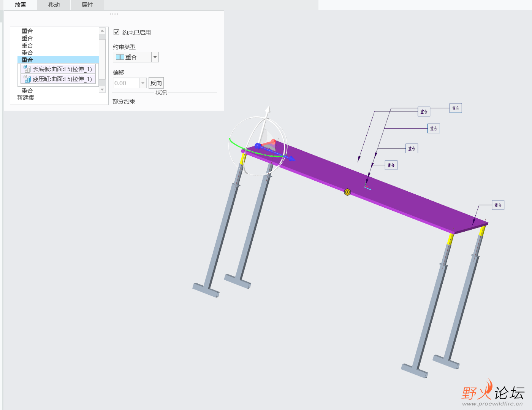Select the 长底板:曲面:F5(拉伸_1) reference

58,69
